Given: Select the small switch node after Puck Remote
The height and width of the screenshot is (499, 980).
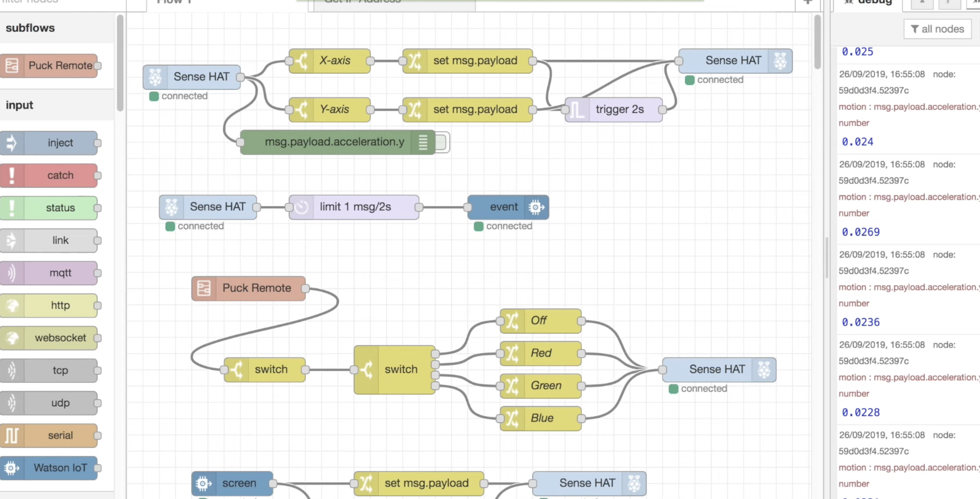Looking at the screenshot, I should pos(265,370).
